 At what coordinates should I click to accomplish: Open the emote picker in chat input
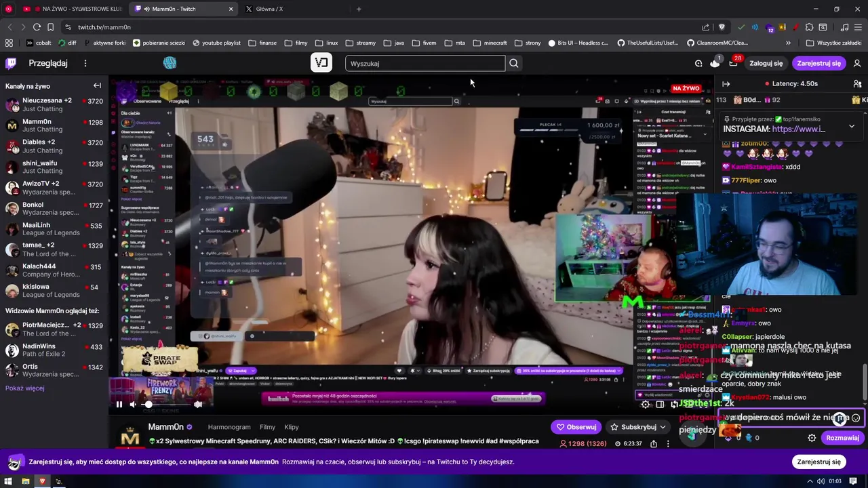point(856,418)
